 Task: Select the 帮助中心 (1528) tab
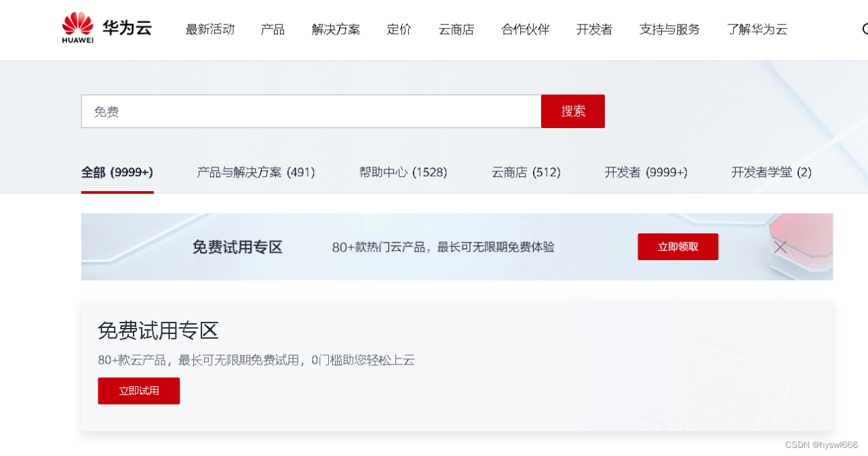pos(403,173)
